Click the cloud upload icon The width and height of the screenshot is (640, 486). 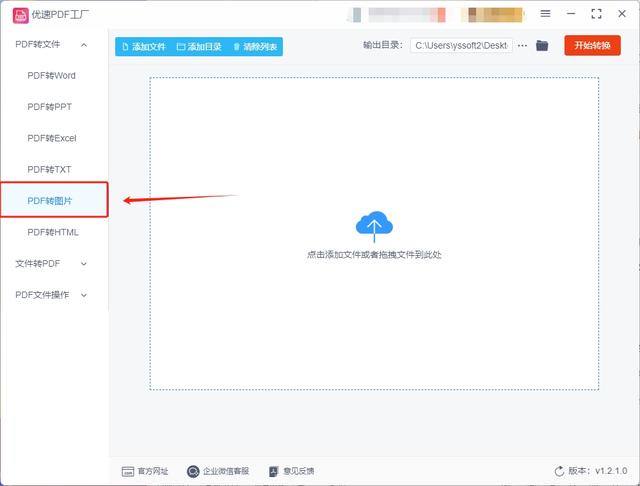tap(374, 226)
